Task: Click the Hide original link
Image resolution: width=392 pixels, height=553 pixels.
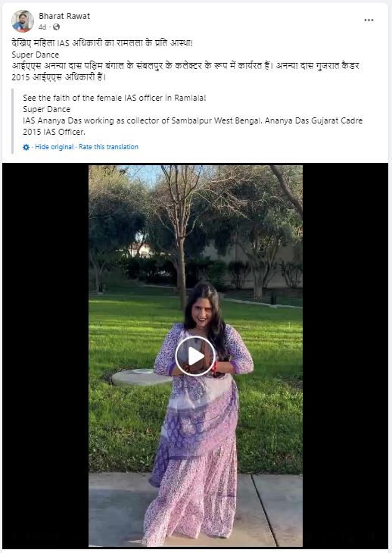Action: click(x=54, y=147)
